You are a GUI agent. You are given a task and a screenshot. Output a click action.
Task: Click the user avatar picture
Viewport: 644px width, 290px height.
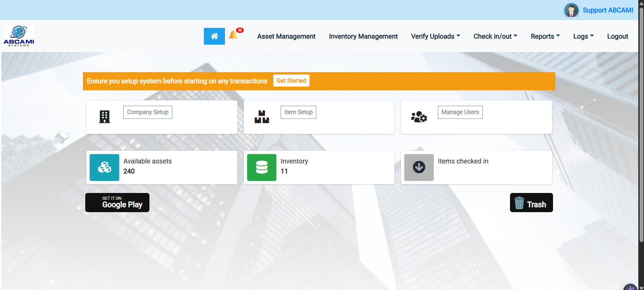click(571, 10)
